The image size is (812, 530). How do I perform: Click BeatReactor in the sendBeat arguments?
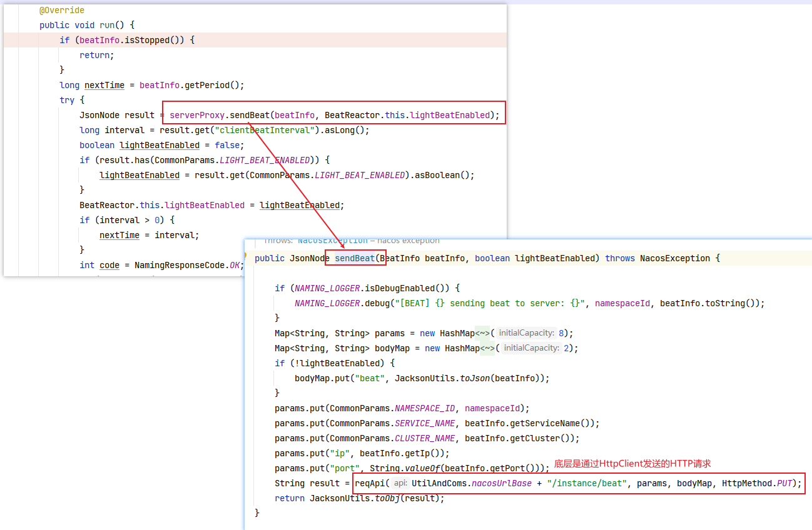[352, 115]
